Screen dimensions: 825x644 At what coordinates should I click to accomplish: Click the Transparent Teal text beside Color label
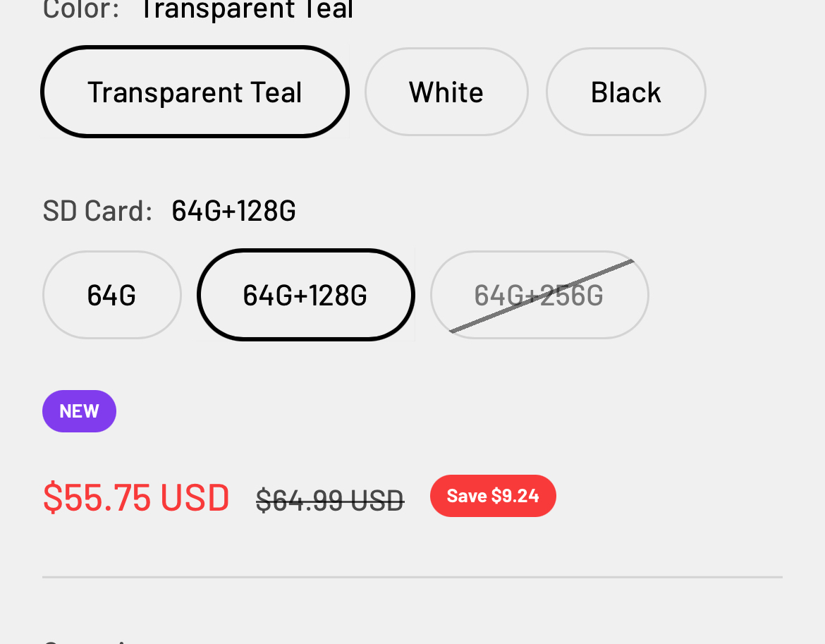pyautogui.click(x=247, y=10)
